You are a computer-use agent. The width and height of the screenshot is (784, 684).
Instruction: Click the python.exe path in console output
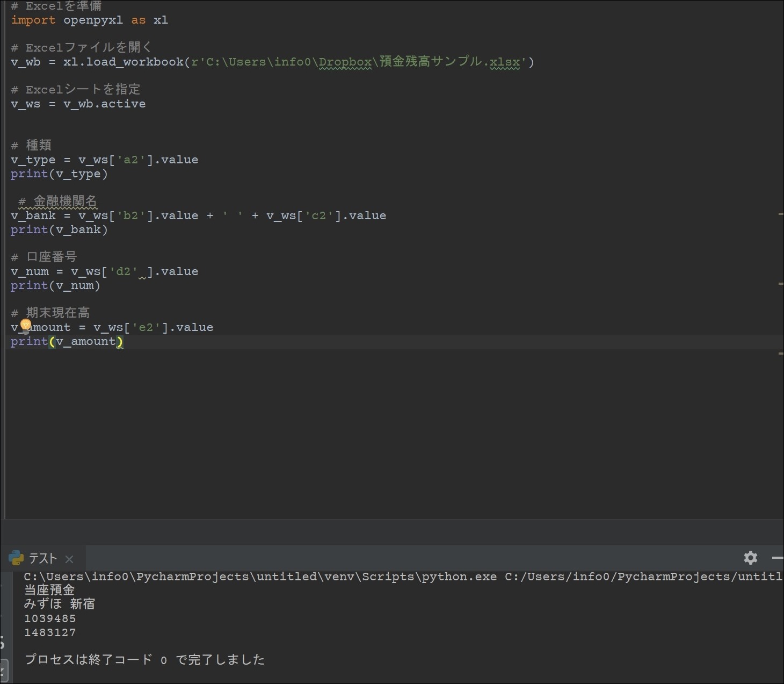click(x=260, y=577)
